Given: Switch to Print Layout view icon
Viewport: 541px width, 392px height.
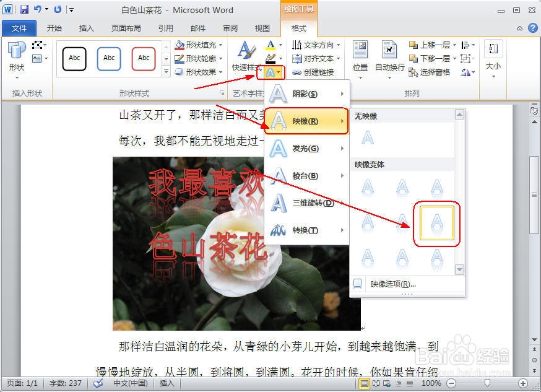Looking at the screenshot, I should point(363,383).
